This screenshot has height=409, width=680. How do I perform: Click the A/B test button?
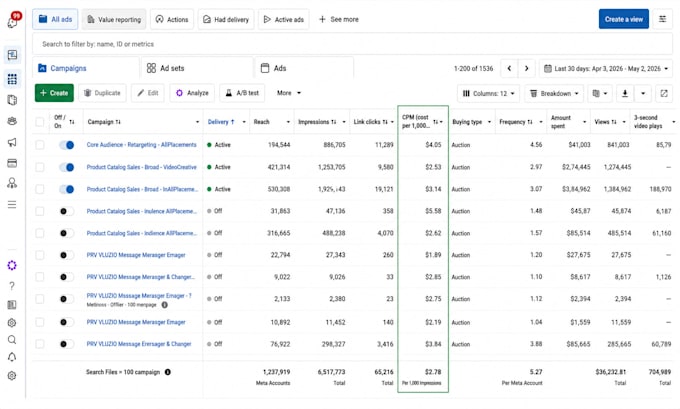click(x=242, y=93)
